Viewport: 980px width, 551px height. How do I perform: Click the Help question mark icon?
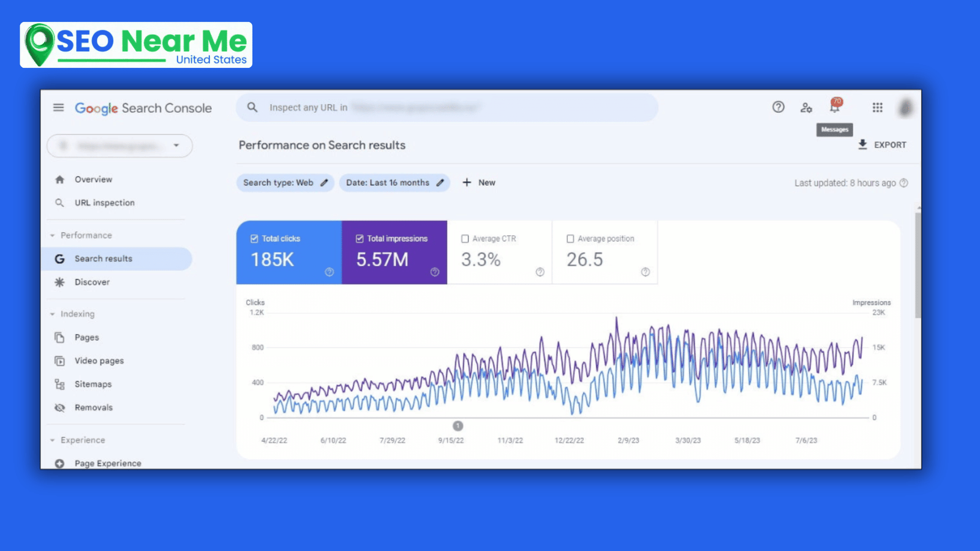pyautogui.click(x=778, y=107)
